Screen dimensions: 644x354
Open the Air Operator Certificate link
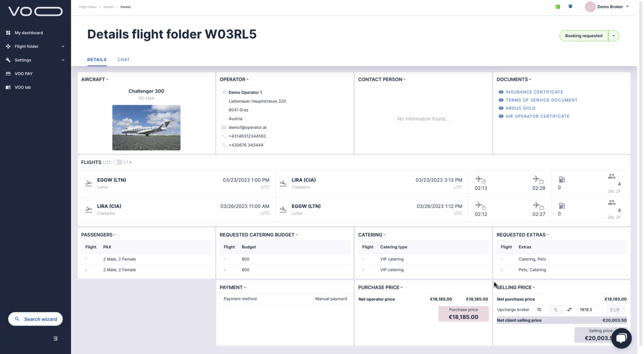537,116
